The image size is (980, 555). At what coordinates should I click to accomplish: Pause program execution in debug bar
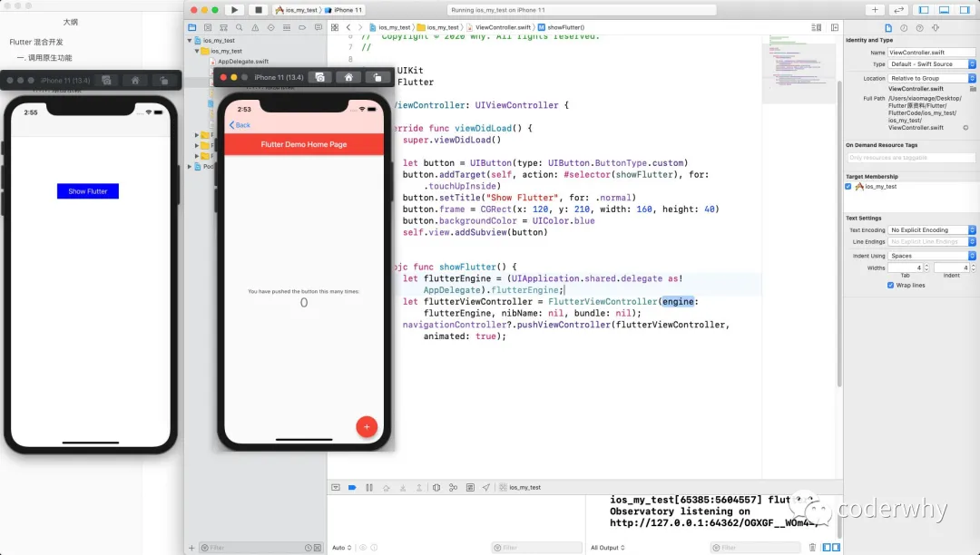(368, 488)
